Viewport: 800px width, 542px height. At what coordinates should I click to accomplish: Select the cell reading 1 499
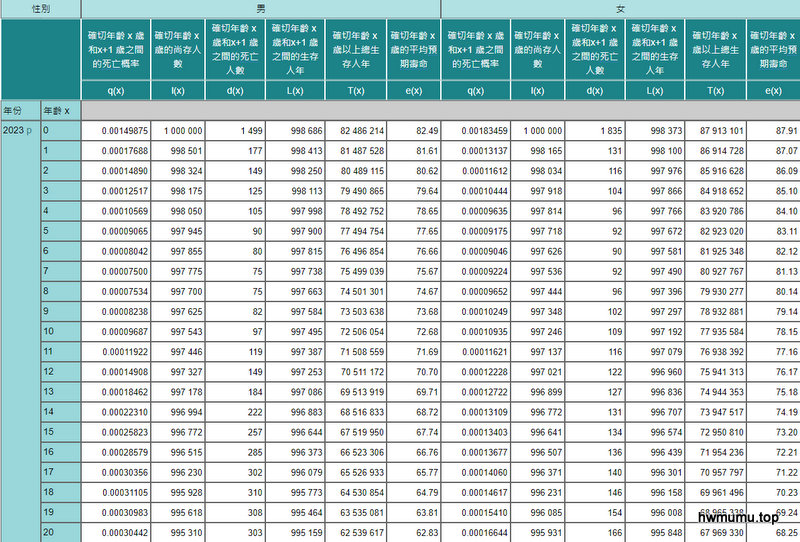click(235, 131)
